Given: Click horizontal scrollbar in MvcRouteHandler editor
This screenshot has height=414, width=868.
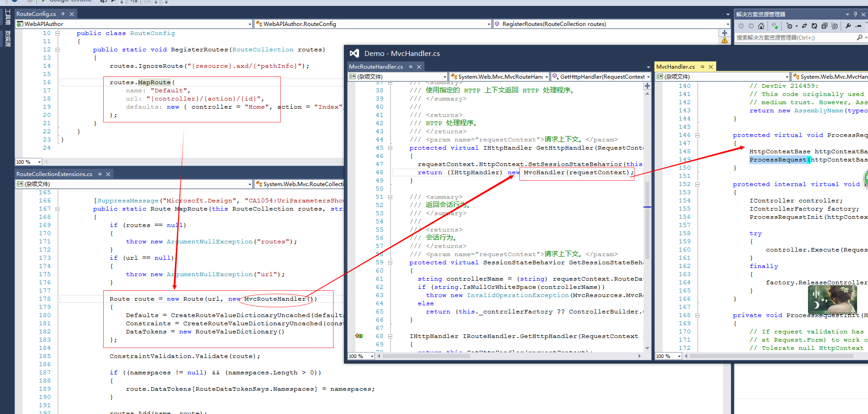Looking at the screenshot, I should [427, 356].
